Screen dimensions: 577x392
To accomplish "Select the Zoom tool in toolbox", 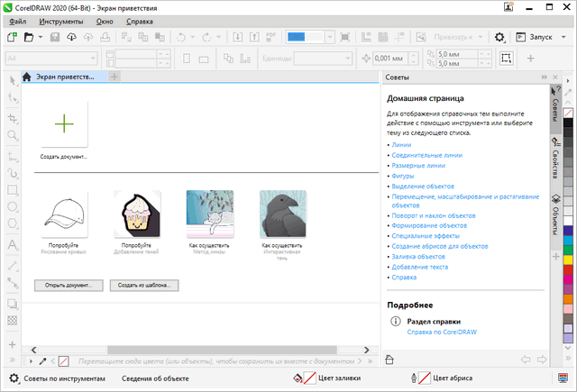I will coord(13,135).
